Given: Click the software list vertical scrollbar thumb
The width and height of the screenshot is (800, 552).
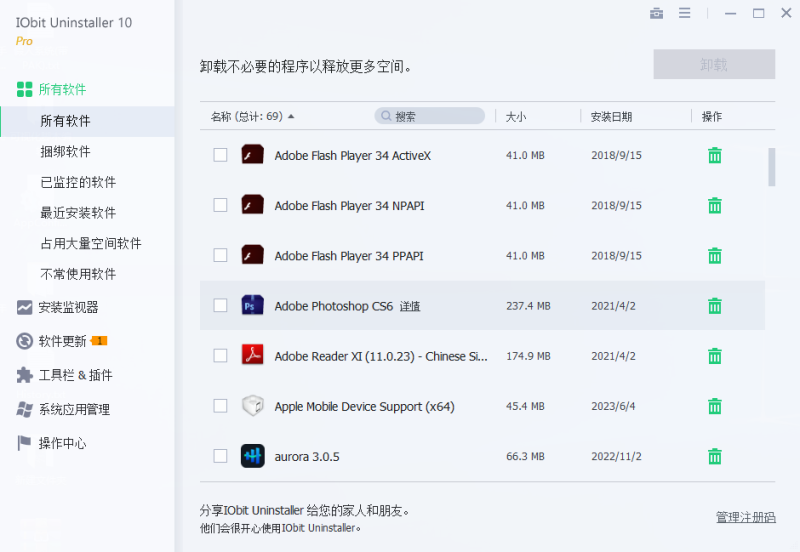Looking at the screenshot, I should [x=771, y=167].
